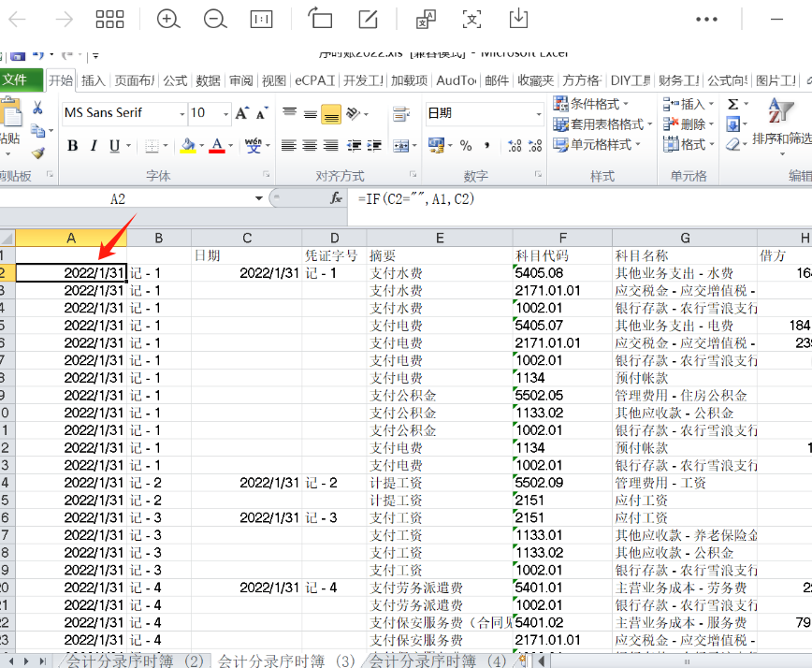Increase font size with large A
812x668 pixels.
coord(242,113)
